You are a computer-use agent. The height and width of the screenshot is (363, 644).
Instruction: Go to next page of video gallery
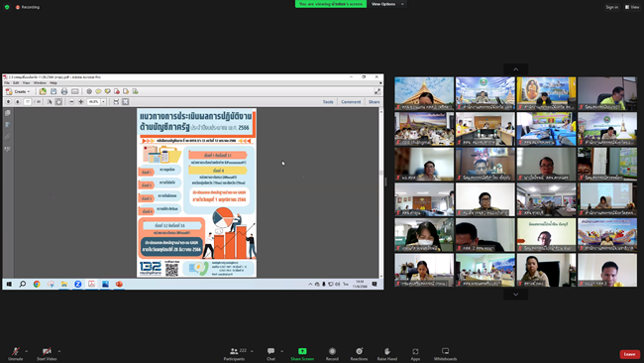point(515,295)
